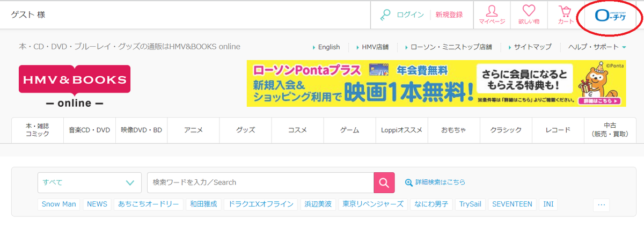Open the 映像DVD・BD tab
Image resolution: width=644 pixels, height=249 pixels.
coord(141,130)
